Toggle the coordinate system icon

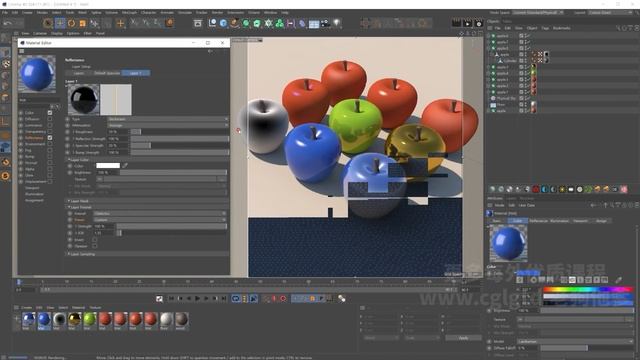tap(169, 23)
